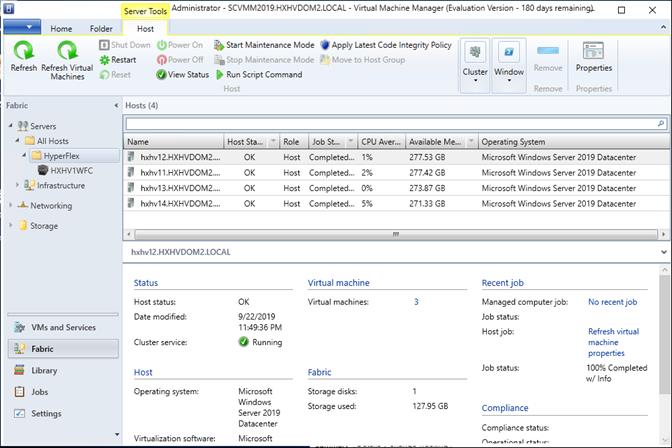Click the 271.33 GB memory cell
Screen dimensions: 672x448
tap(427, 204)
